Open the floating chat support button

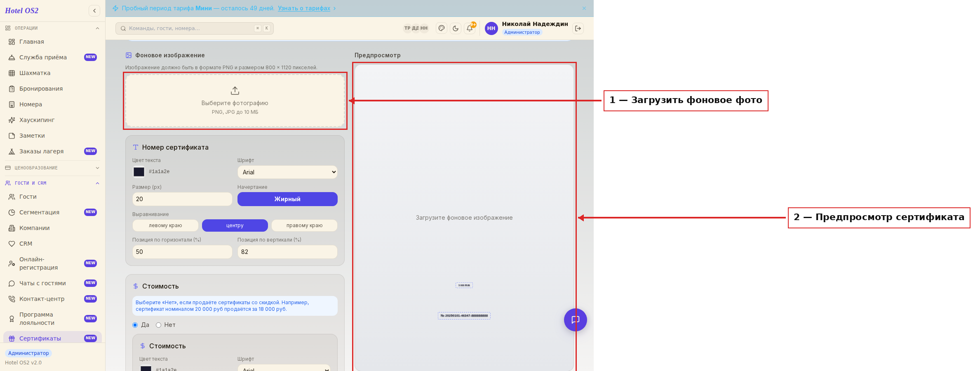click(x=576, y=320)
